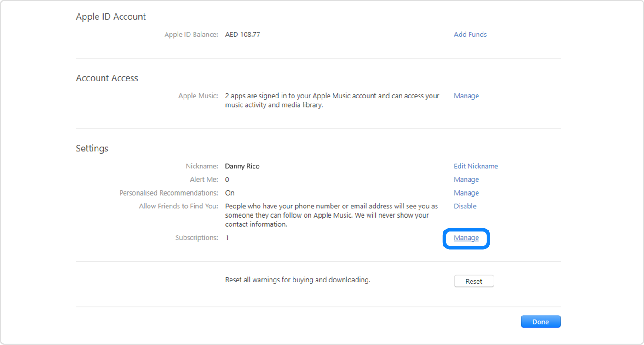Open Edit Nickname

click(476, 166)
